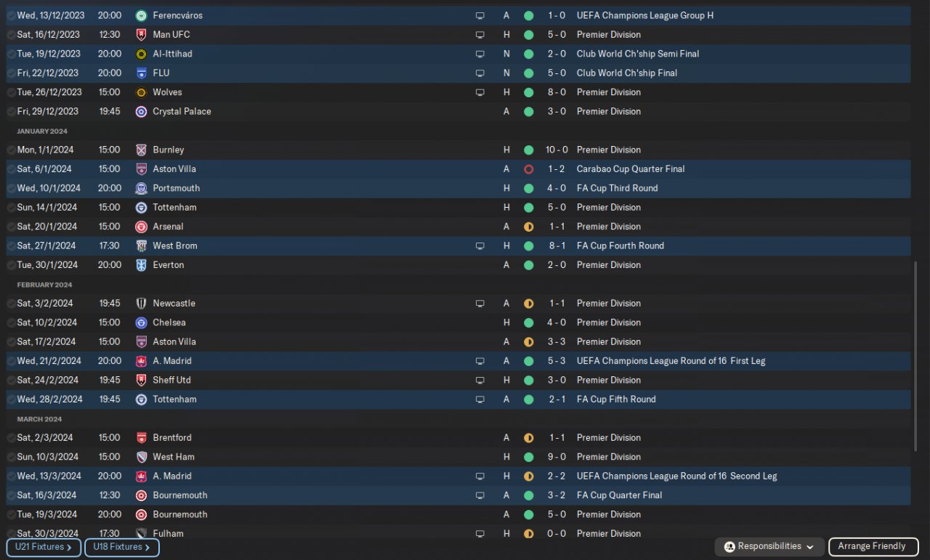Screen dimensions: 930x560
Task: Toggle the tick circle beside Mon, 1/1/2024
Action: tap(11, 150)
